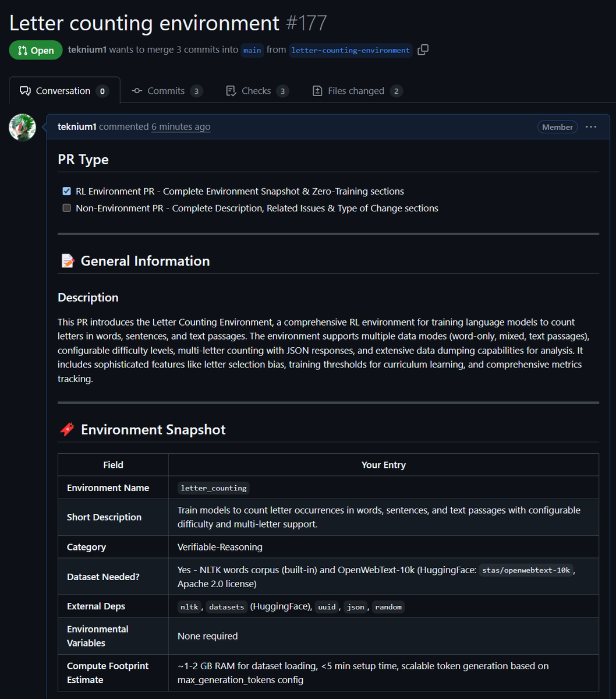This screenshot has height=699, width=616.
Task: Open the comment options ellipsis menu
Action: [591, 127]
